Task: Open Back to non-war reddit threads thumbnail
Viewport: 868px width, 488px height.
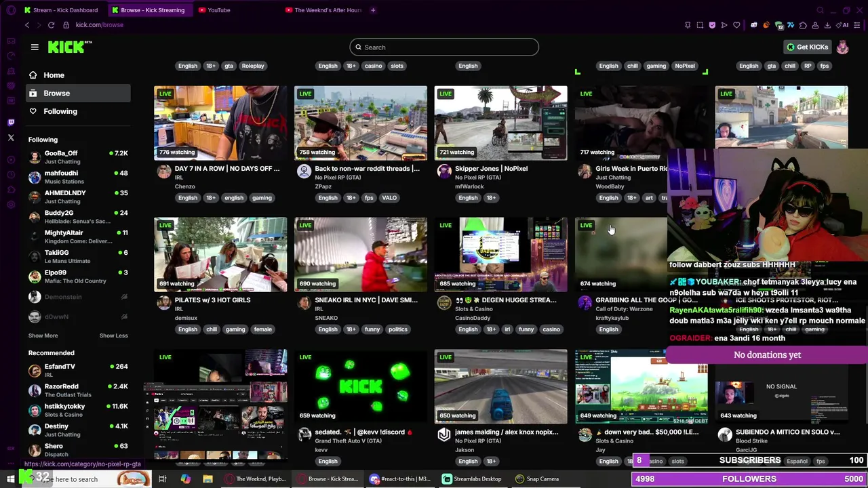Action: tap(361, 123)
